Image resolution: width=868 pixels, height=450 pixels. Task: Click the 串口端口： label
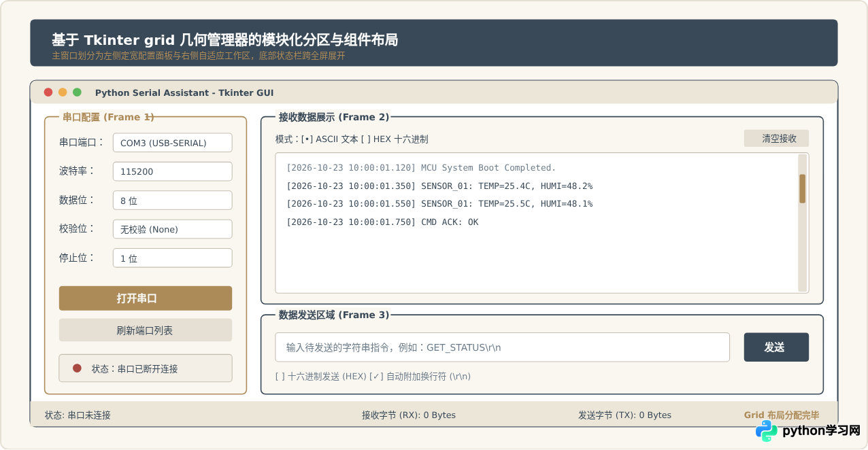[82, 142]
